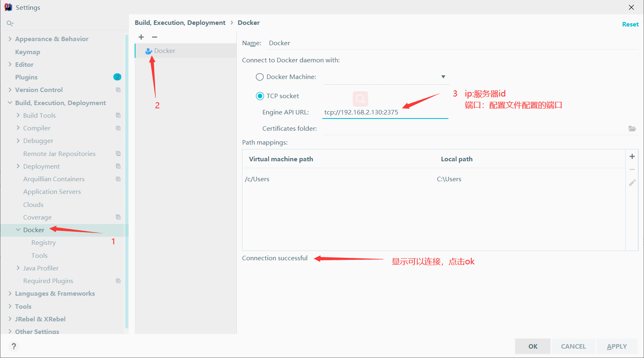Click Build, Execution, Deployment breadcrumb
Image resolution: width=644 pixels, height=358 pixels.
180,23
